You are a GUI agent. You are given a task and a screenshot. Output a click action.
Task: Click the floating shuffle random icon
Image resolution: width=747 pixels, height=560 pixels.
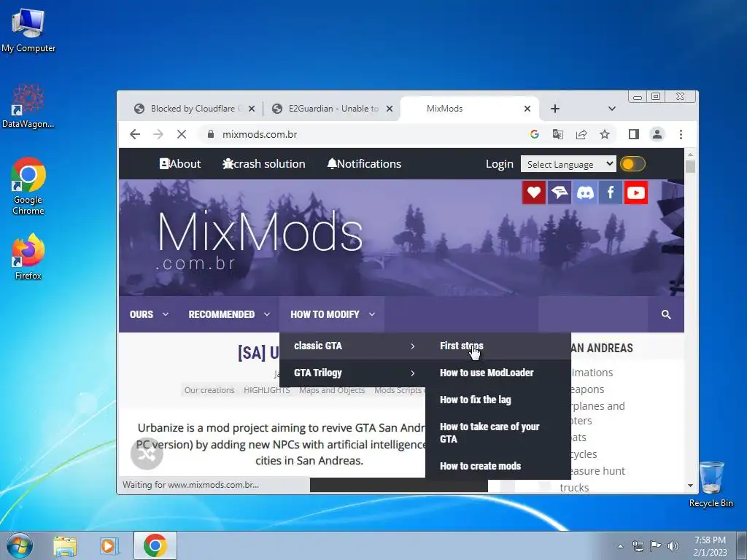[147, 454]
